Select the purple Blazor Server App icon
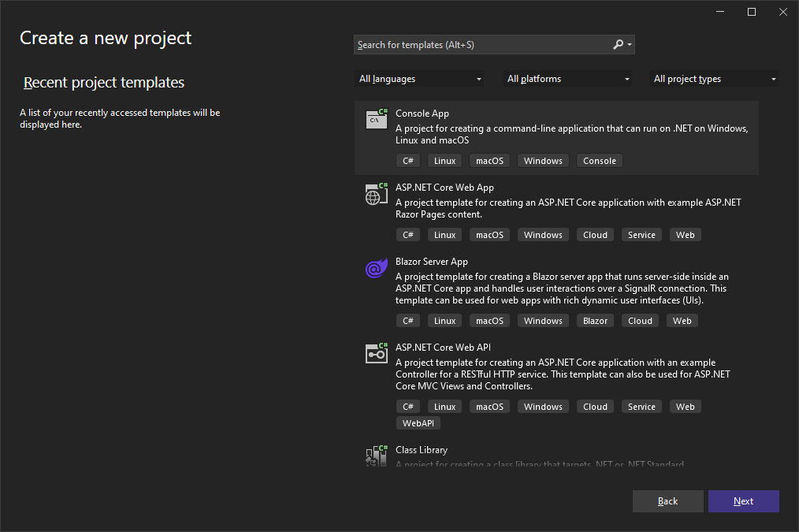Screen dimensions: 799x532 click(x=376, y=268)
